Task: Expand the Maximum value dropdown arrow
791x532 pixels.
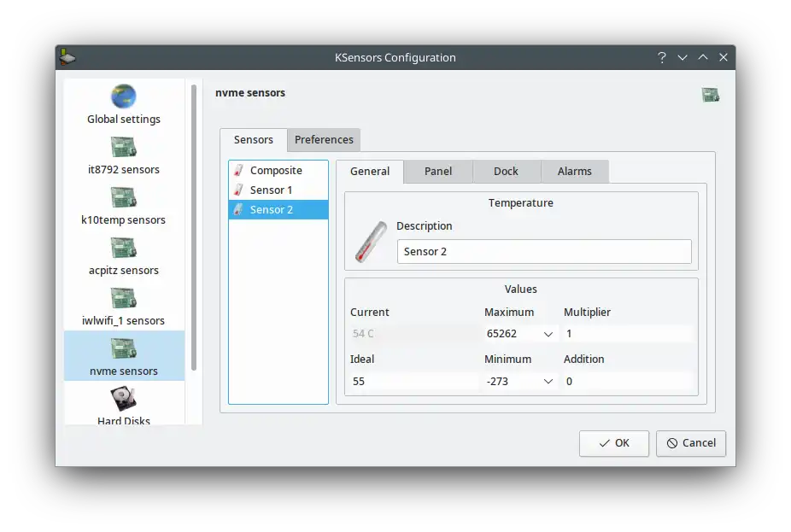Action: (548, 334)
